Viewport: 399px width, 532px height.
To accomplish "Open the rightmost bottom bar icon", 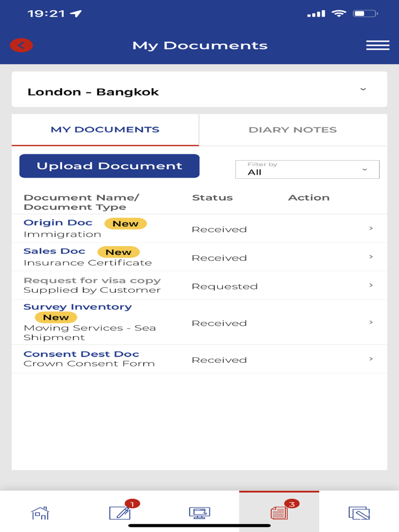I will (359, 513).
